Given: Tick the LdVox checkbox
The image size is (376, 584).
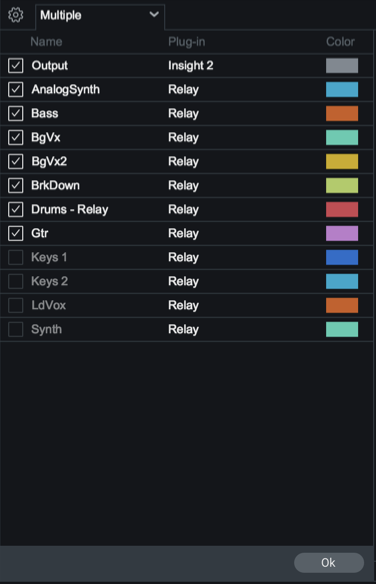Looking at the screenshot, I should coord(16,305).
